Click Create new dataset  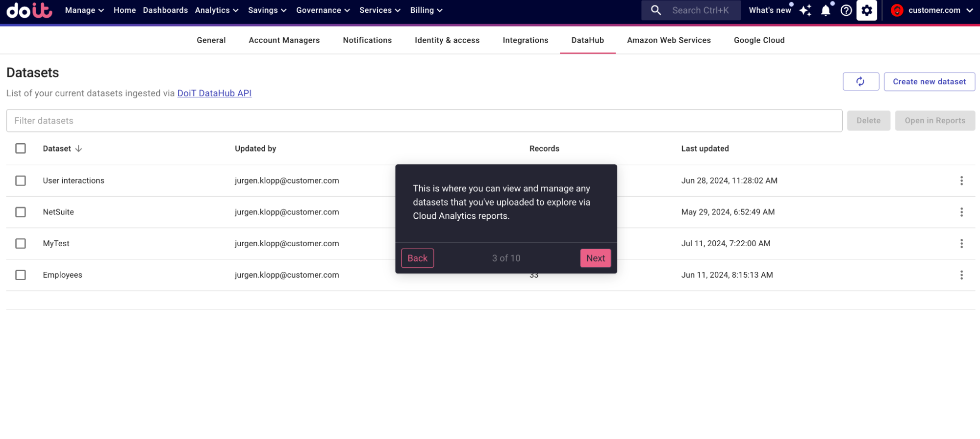pyautogui.click(x=930, y=81)
